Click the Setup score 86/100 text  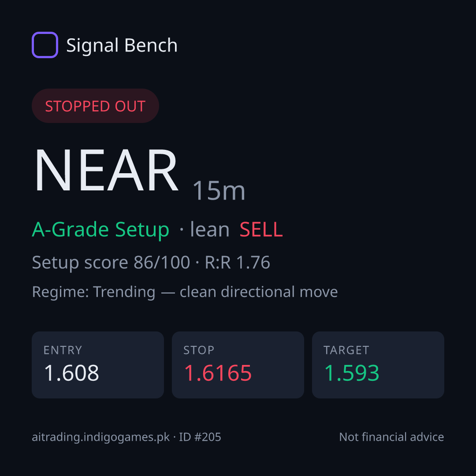tap(111, 263)
